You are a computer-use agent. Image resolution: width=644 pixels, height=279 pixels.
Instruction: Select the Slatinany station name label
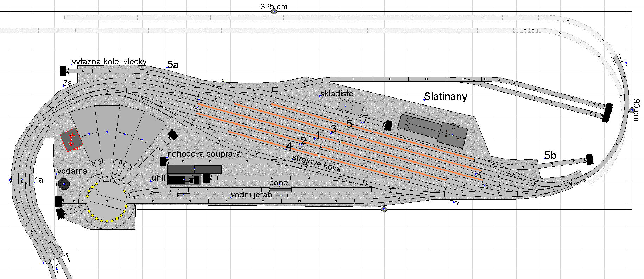tap(446, 96)
